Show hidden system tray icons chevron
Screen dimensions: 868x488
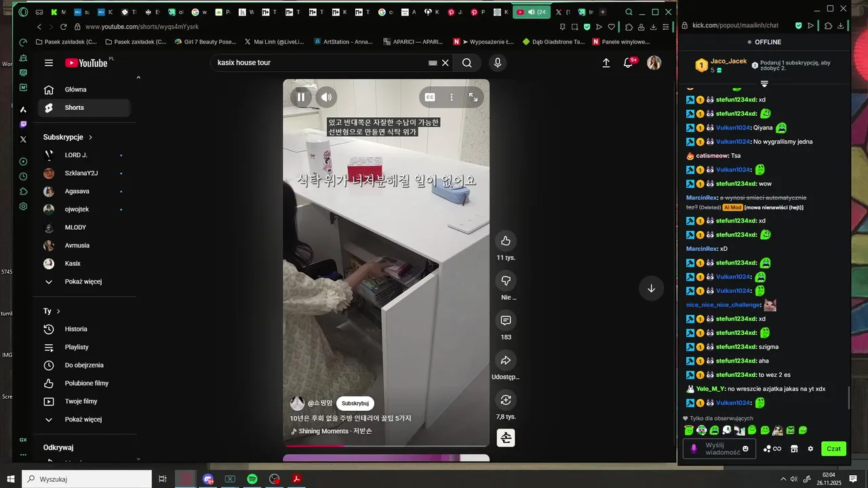783,479
